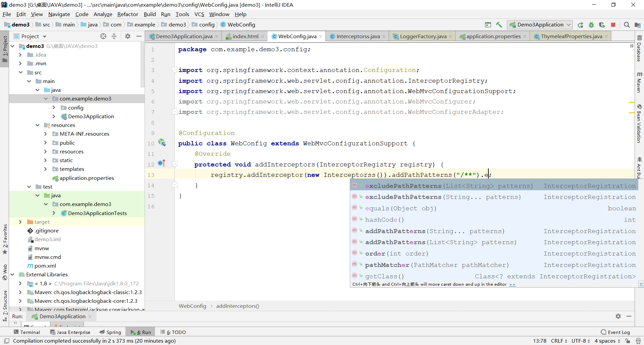
Task: Switch to the application.properties tab
Action: [x=493, y=36]
